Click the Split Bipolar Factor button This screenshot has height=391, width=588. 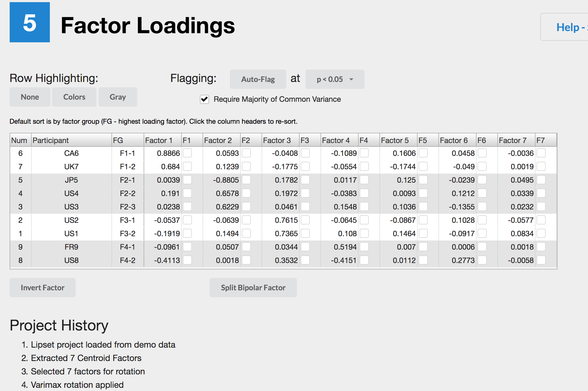253,287
